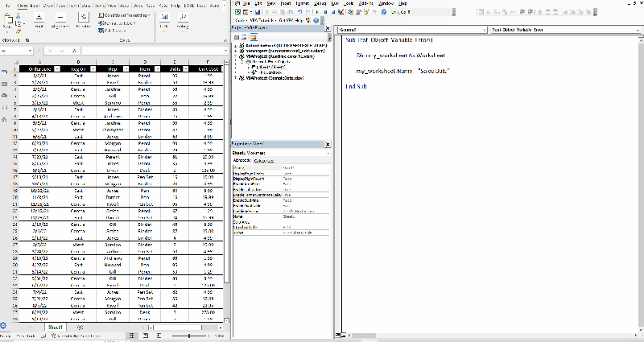Open the Insert menu in VBA editor

click(x=286, y=3)
